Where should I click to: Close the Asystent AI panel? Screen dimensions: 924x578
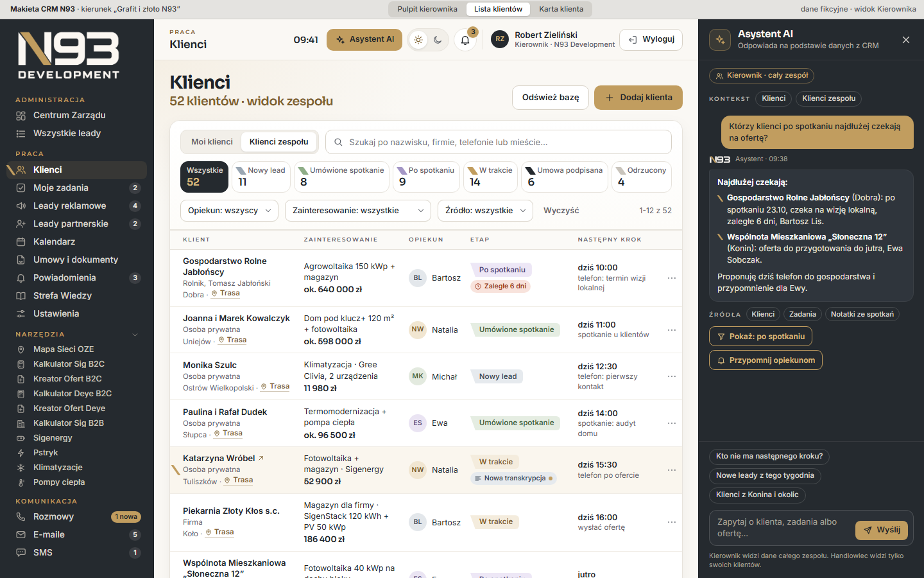pyautogui.click(x=906, y=40)
